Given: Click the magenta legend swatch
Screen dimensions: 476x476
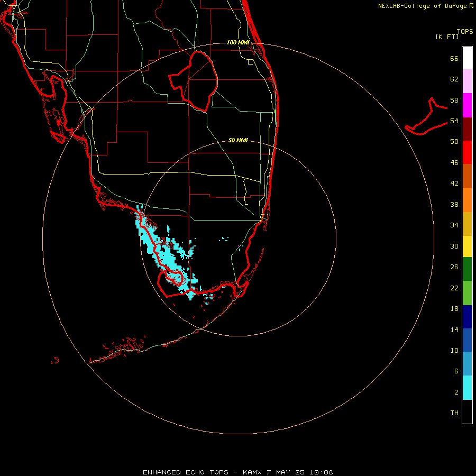Looking at the screenshot, I should click(467, 105).
